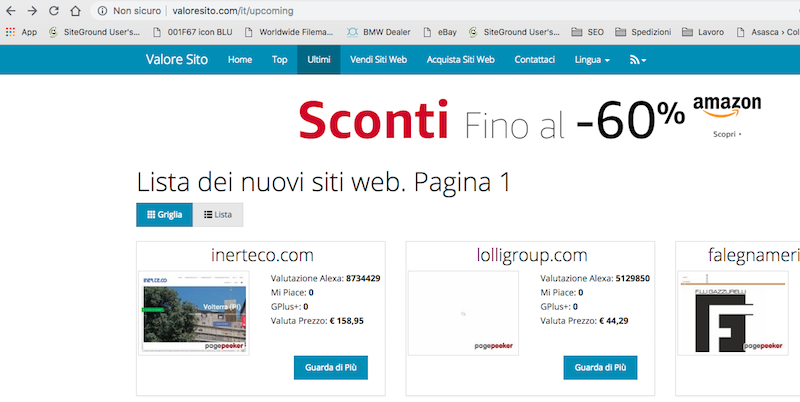Open the eBay bookmark
This screenshot has width=800, height=402.
pos(440,32)
